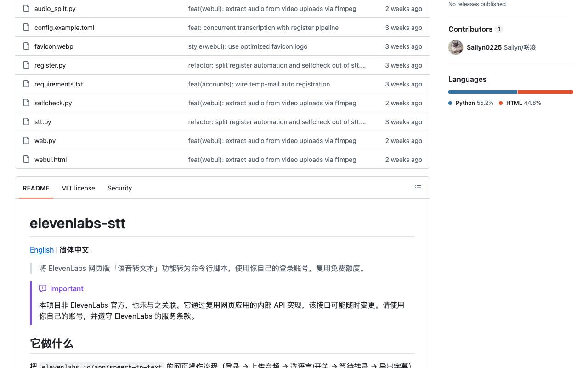588x368 pixels.
Task: View the Sallyn0225 contributor avatar
Action: 456,47
